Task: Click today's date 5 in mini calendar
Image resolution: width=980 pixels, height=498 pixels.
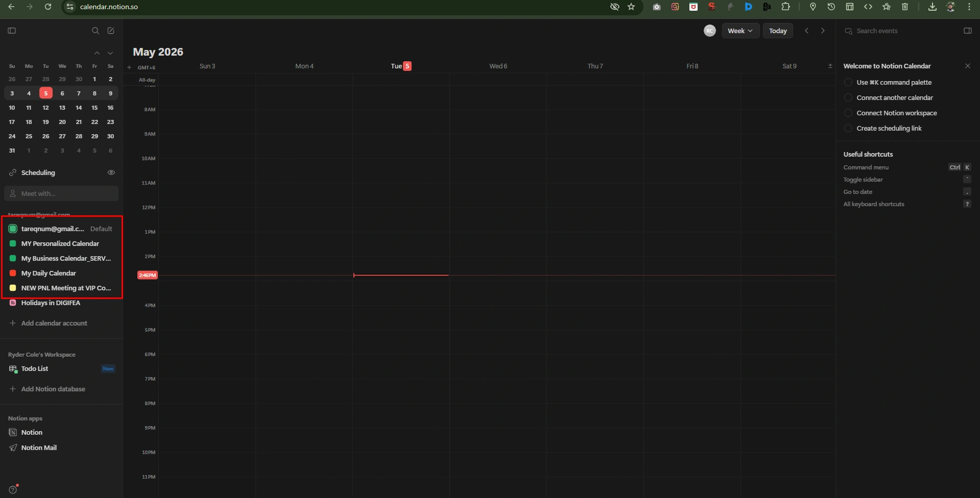Action: coord(45,93)
